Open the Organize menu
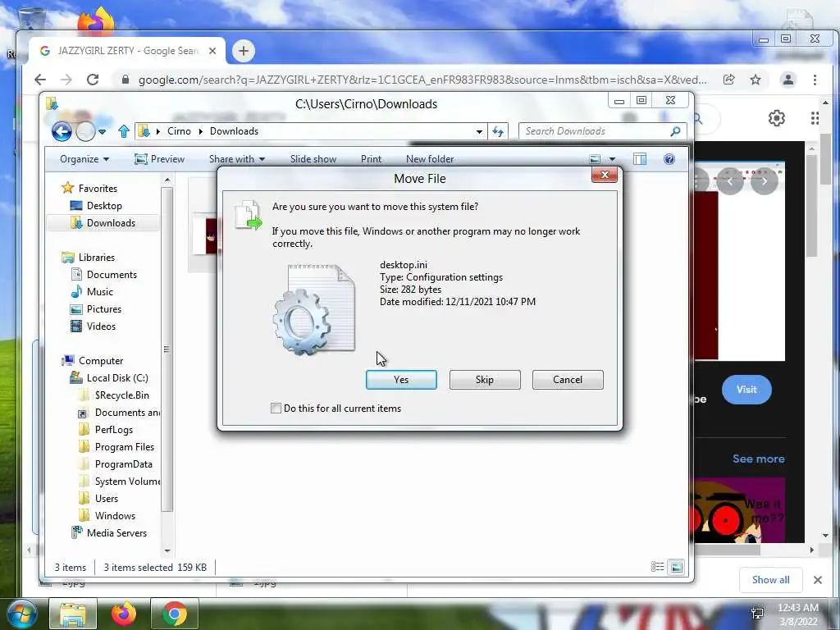Image resolution: width=840 pixels, height=630 pixels. pyautogui.click(x=84, y=159)
